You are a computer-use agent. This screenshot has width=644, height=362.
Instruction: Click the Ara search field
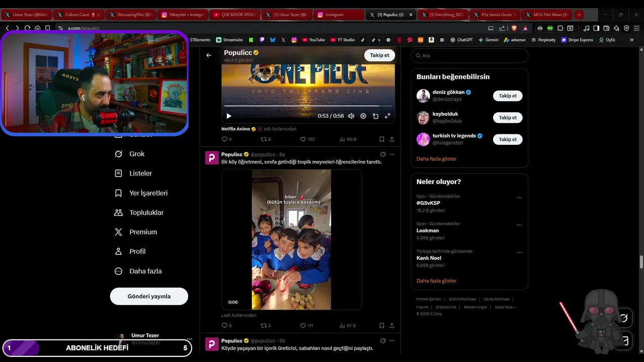469,56
